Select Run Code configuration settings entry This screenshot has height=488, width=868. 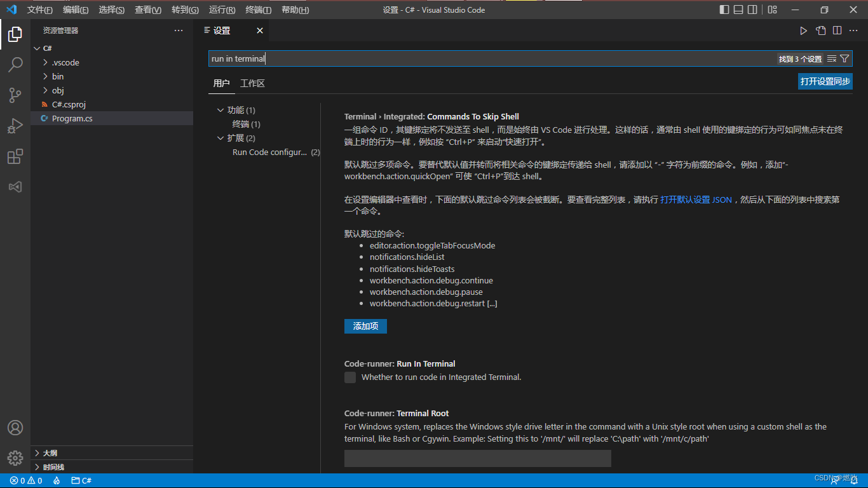[276, 152]
